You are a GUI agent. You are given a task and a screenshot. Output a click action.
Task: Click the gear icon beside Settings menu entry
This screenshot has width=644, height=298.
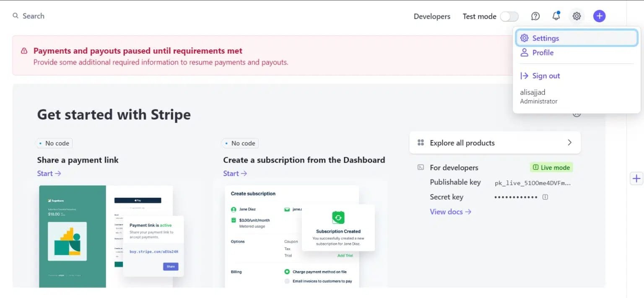[524, 38]
